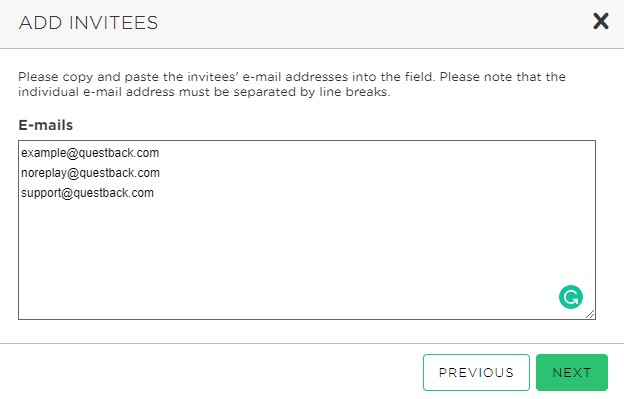
Task: Click the instruction paragraph's first line
Action: tap(292, 76)
